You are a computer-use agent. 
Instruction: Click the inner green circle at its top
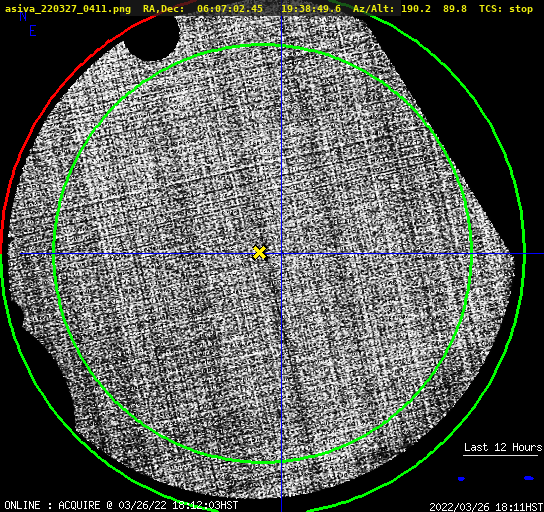coord(263,45)
